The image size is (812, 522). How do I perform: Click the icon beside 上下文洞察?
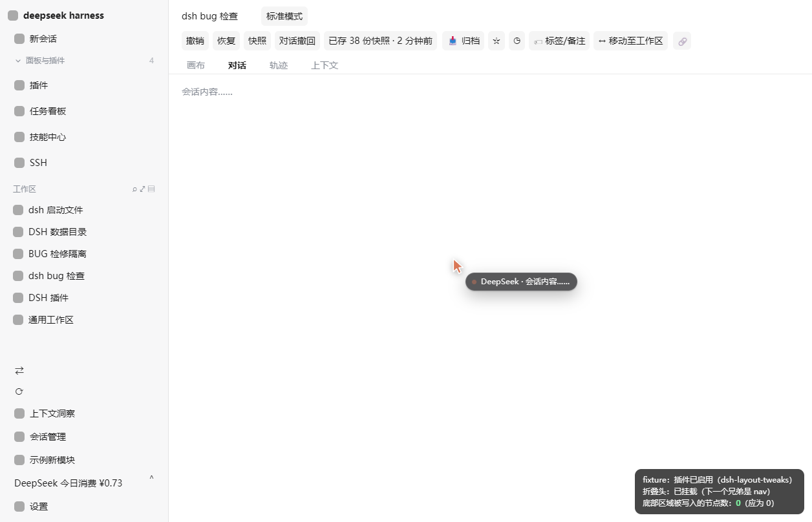(19, 413)
